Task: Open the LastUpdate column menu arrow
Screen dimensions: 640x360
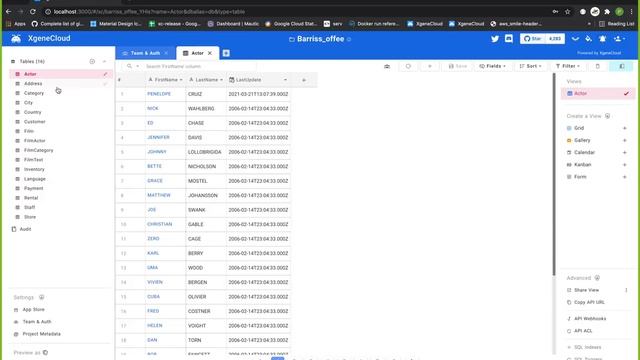Action: 285,80
